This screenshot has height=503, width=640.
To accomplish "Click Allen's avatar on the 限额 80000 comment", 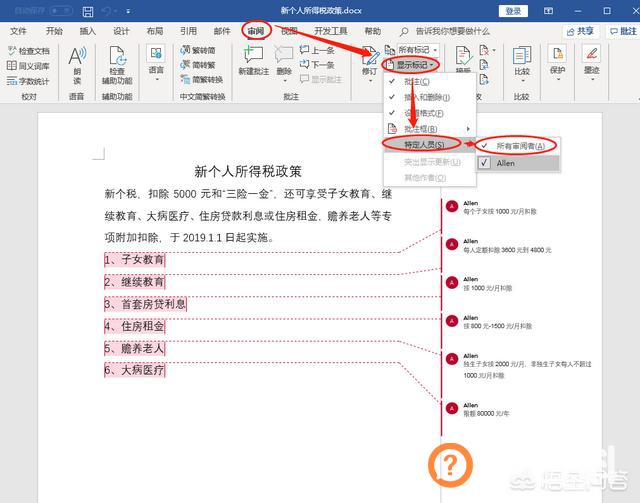I will tap(452, 408).
